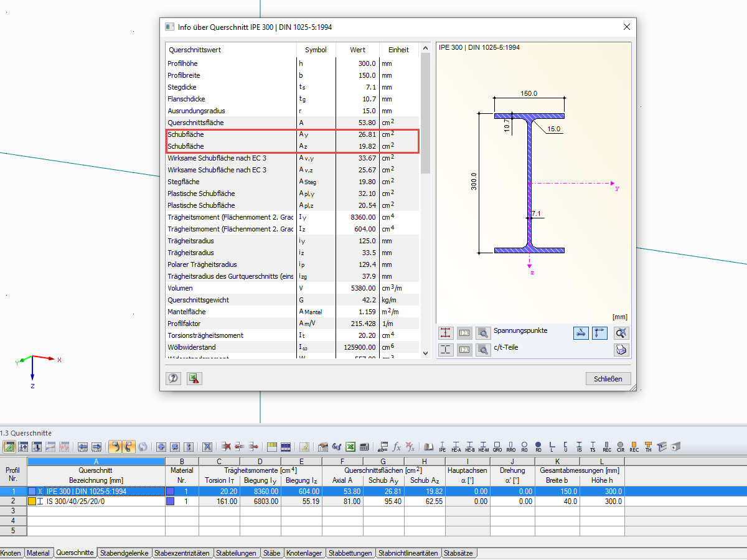Select the HE-B section icon
Screen dimensions: 747x560
[469, 447]
